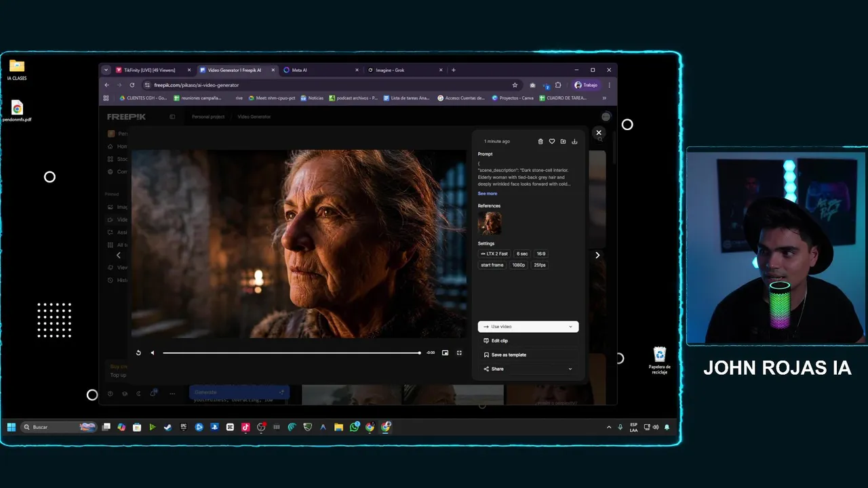
Task: Open the notifications bell in the taskbar
Action: pos(667,427)
